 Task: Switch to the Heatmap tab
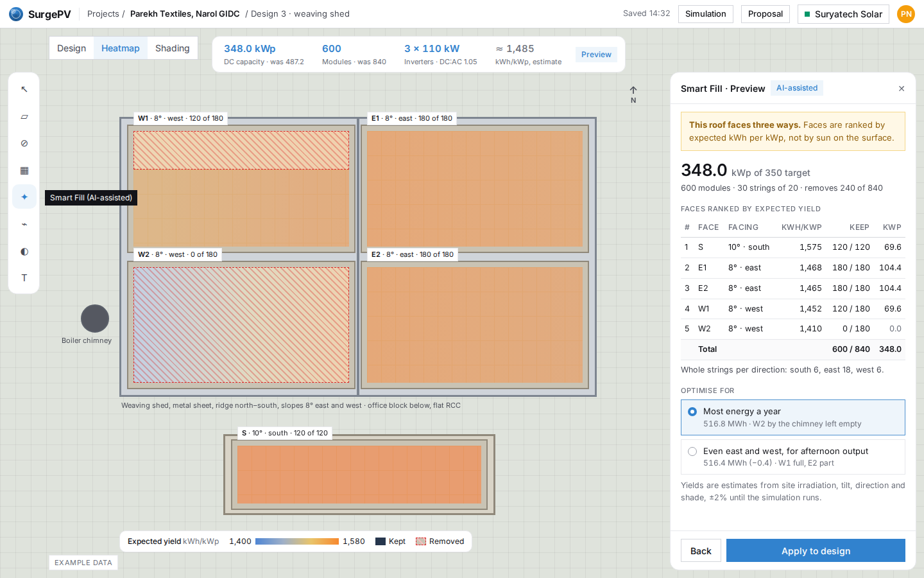(121, 48)
